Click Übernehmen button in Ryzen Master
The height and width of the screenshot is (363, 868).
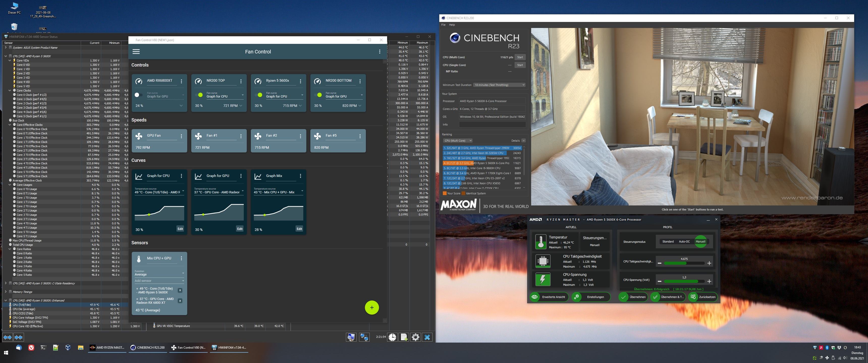[634, 297]
